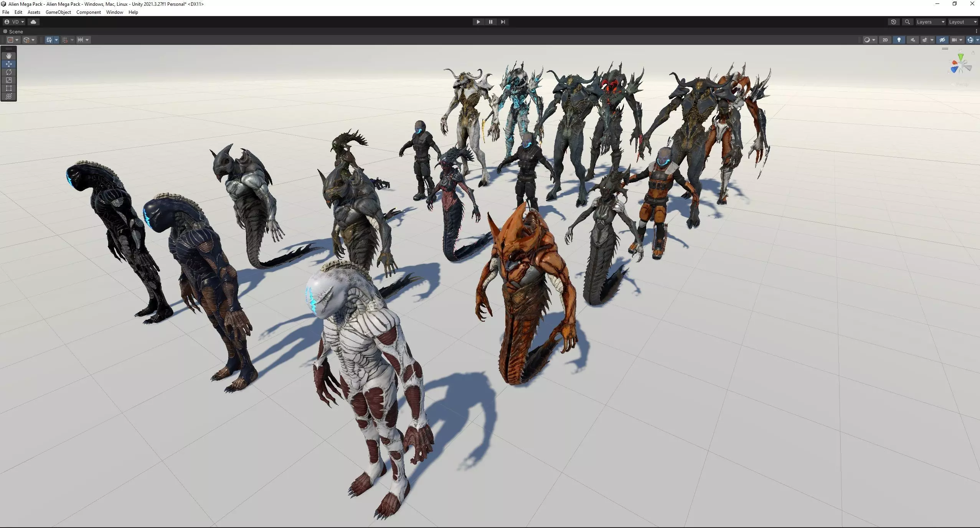Click tool handle position pivot icon
Screen dimensions: 980x528
10,40
